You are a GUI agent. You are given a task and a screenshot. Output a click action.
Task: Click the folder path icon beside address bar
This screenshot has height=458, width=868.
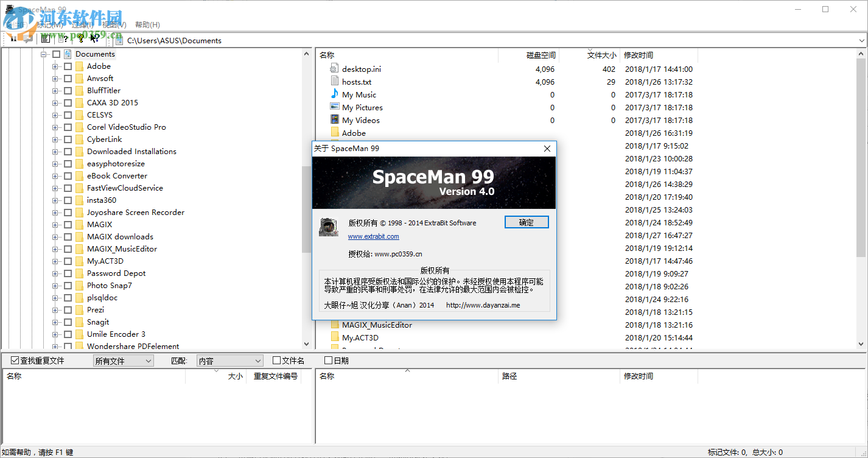pos(119,40)
